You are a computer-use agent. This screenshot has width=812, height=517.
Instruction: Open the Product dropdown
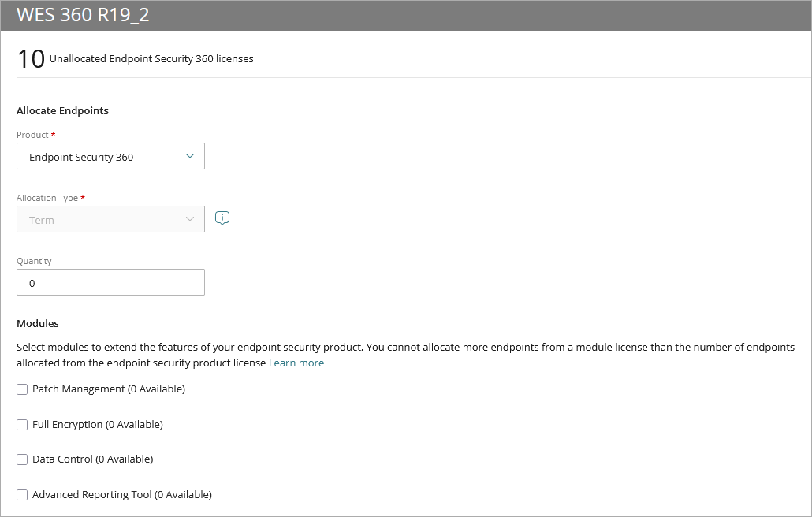110,156
